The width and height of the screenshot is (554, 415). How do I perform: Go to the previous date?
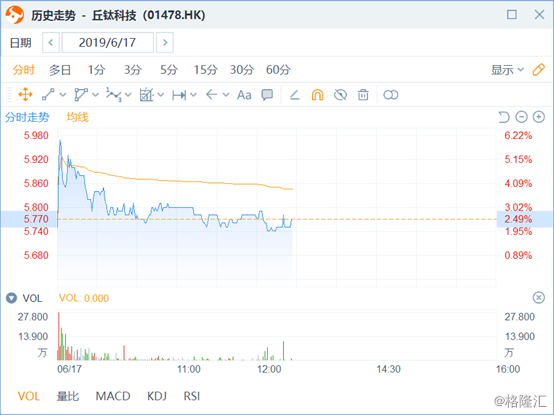[x=51, y=43]
